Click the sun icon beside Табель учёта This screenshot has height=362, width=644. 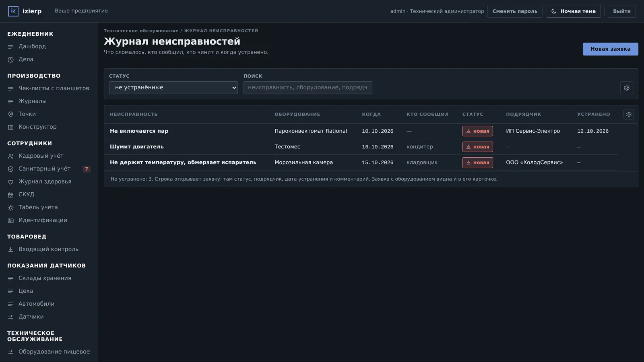pos(11,208)
